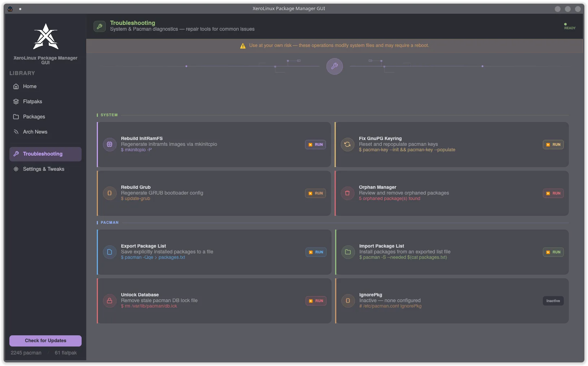
Task: Click the wrench icon in the page header
Action: coord(100,26)
